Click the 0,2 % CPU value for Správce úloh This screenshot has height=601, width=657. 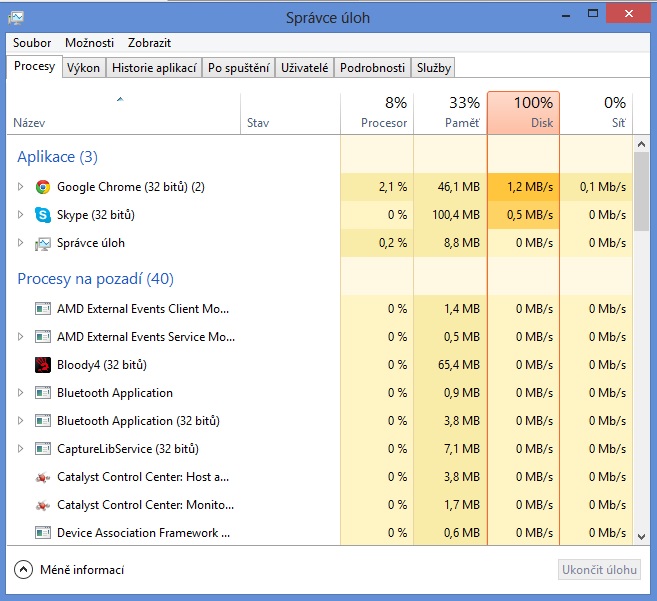click(x=393, y=243)
